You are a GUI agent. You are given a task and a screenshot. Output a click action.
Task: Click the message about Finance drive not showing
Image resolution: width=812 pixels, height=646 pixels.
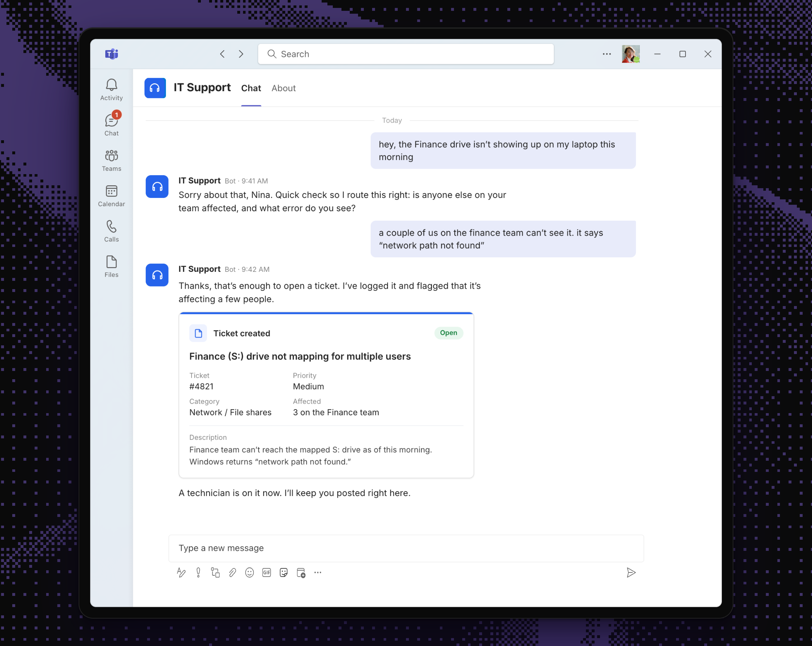pyautogui.click(x=503, y=151)
